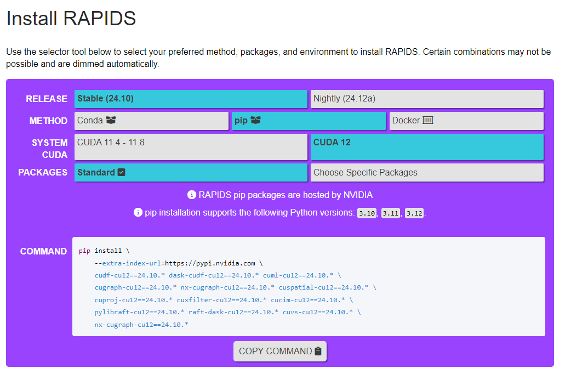Click the COPY COMMAND button

click(x=279, y=351)
